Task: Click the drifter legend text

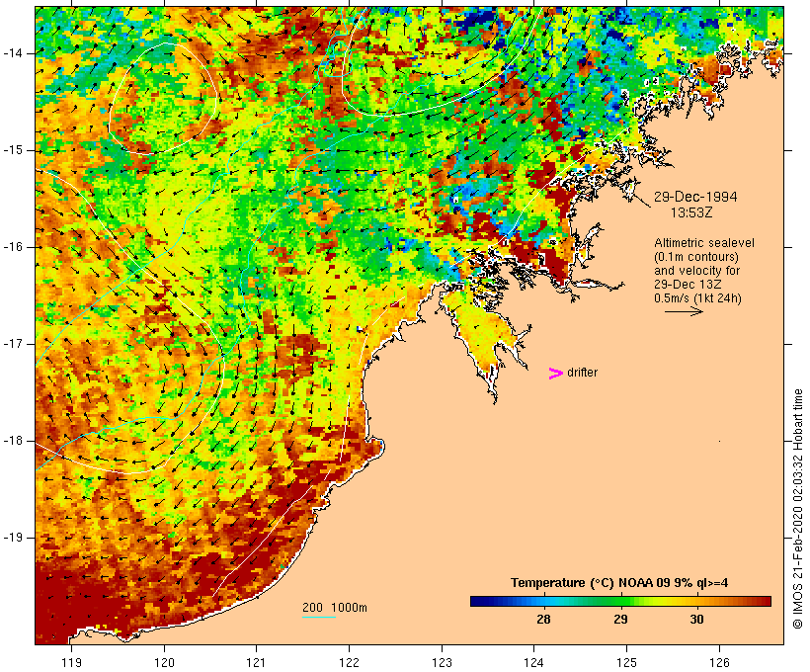Action: tap(582, 373)
